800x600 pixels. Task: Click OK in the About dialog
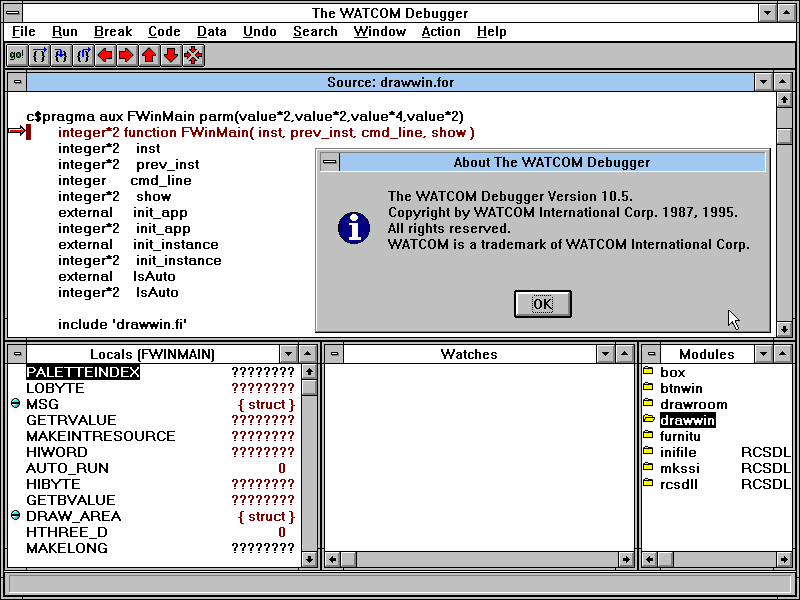(542, 304)
